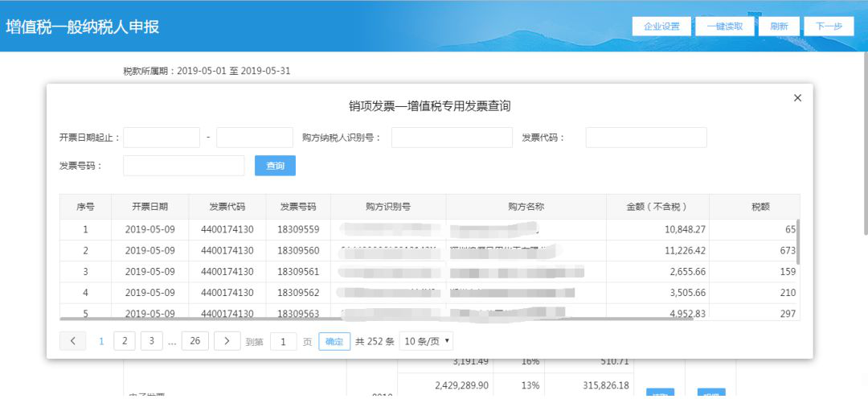Viewport: 868px width, 399px height.
Task: Select invoice number 18309562
Action: tap(298, 293)
